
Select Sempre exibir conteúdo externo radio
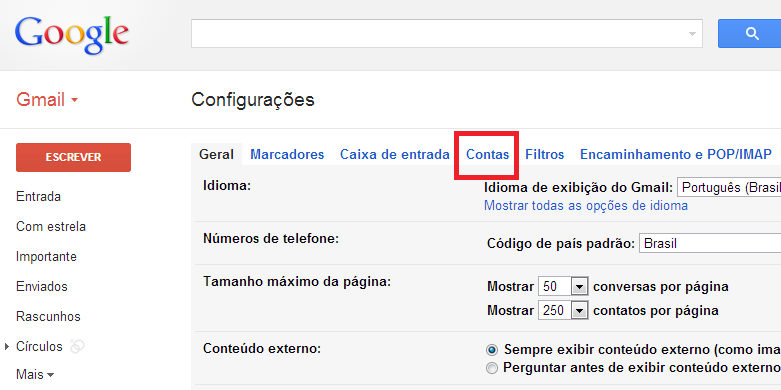tap(492, 350)
